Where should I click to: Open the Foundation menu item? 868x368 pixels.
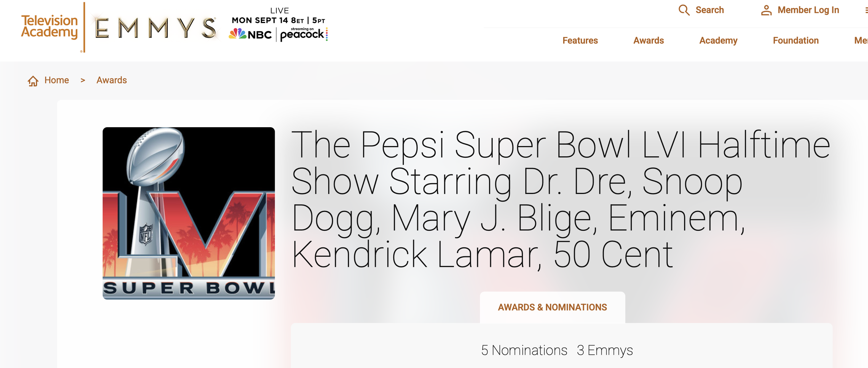coord(795,41)
